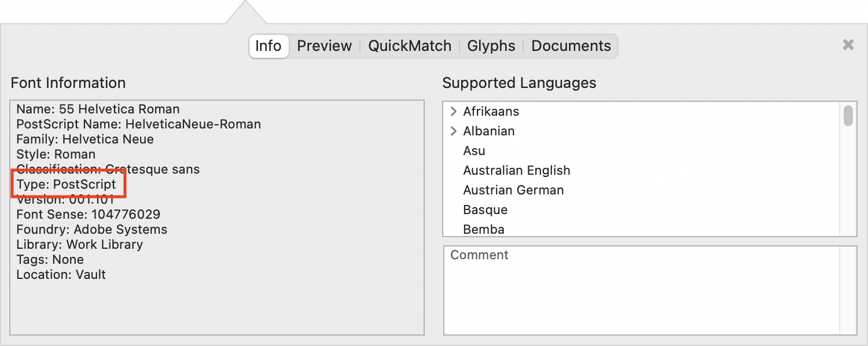This screenshot has width=868, height=346.
Task: Select Basque in Supported Languages
Action: (485, 210)
